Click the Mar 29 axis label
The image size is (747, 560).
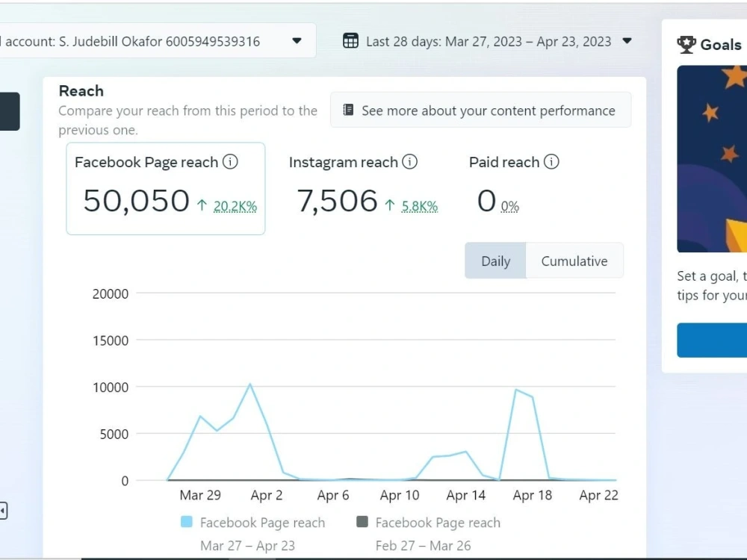click(200, 495)
